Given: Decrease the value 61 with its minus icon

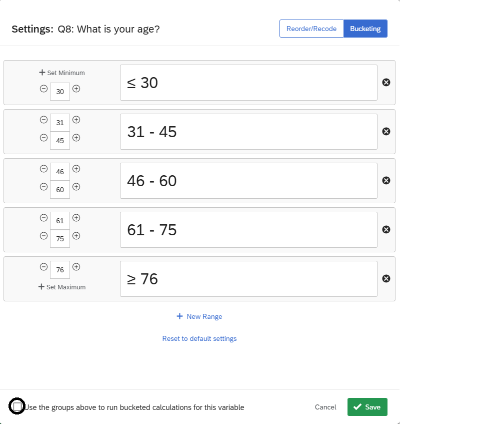Looking at the screenshot, I should click(x=43, y=218).
